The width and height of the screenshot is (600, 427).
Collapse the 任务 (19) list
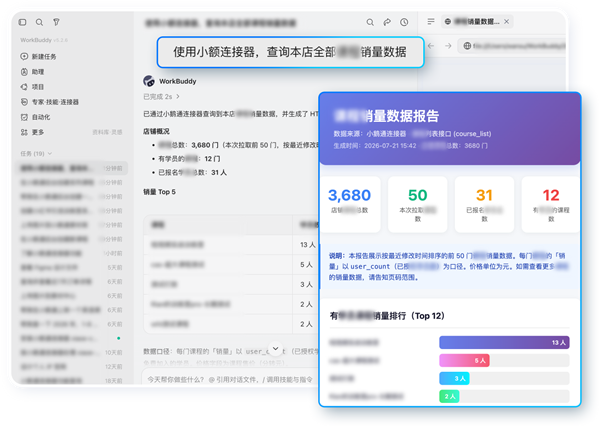tap(36, 153)
